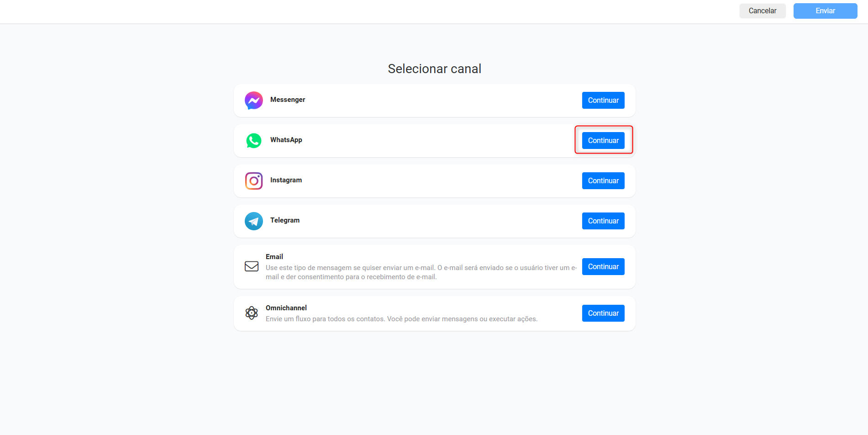Click the Telegram paper plane icon
This screenshot has width=868, height=435.
[x=254, y=221]
